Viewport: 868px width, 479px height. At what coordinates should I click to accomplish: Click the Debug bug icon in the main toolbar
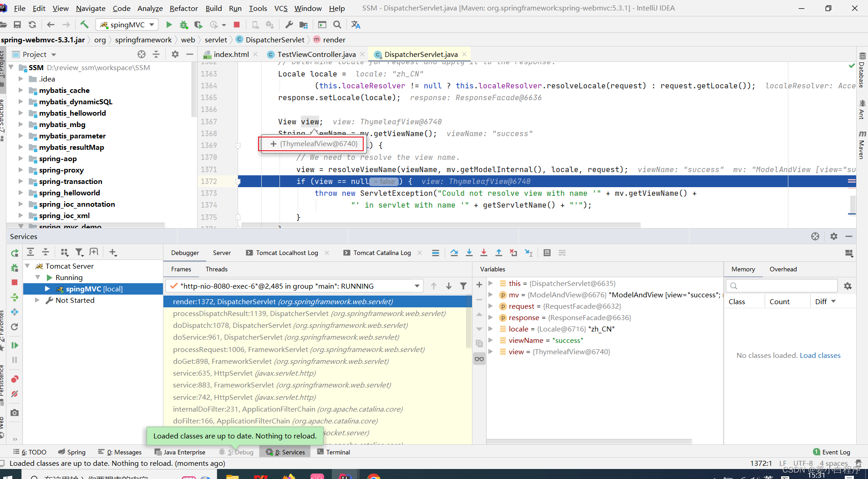(183, 25)
